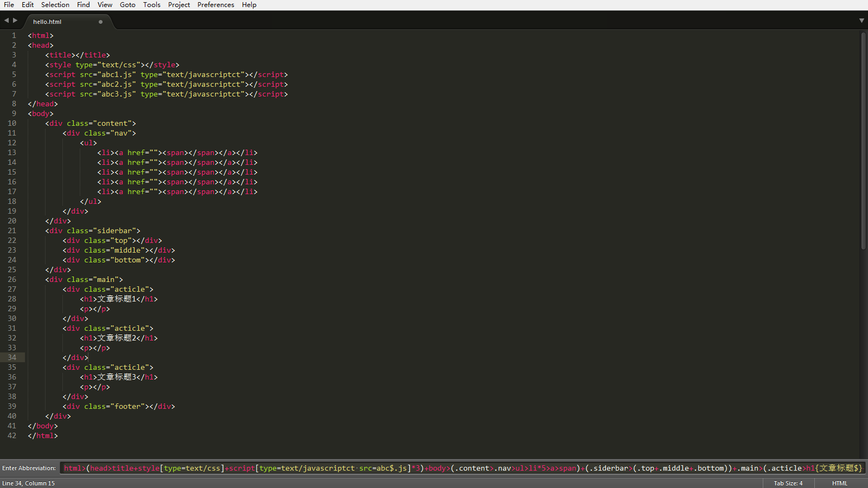Screen dimensions: 868x488
Task: Click the closing </html> tag
Action: (x=43, y=435)
